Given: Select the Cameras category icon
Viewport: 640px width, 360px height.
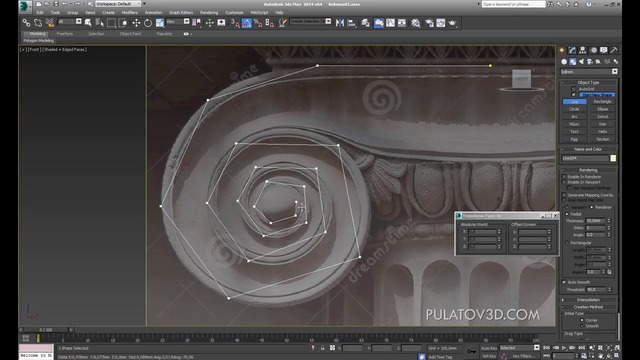Looking at the screenshot, I should [590, 62].
